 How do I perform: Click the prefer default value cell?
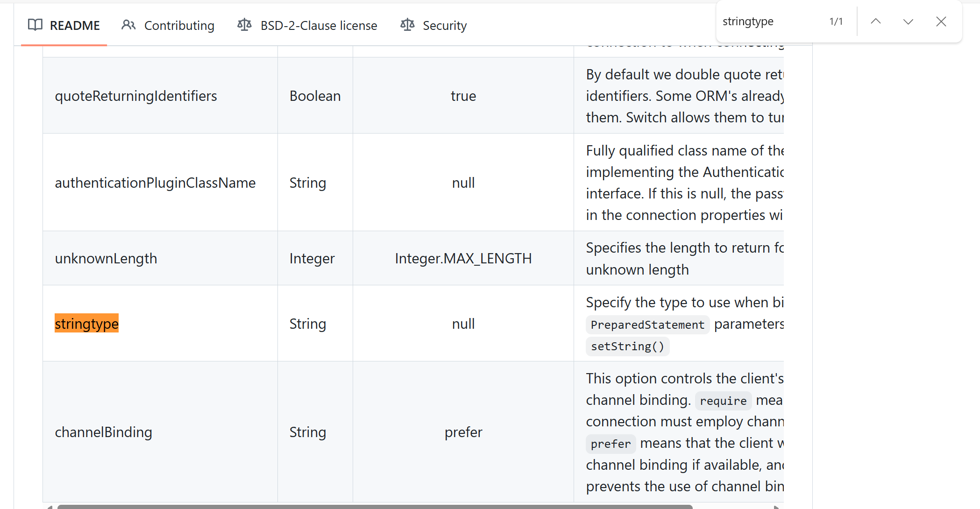[463, 432]
